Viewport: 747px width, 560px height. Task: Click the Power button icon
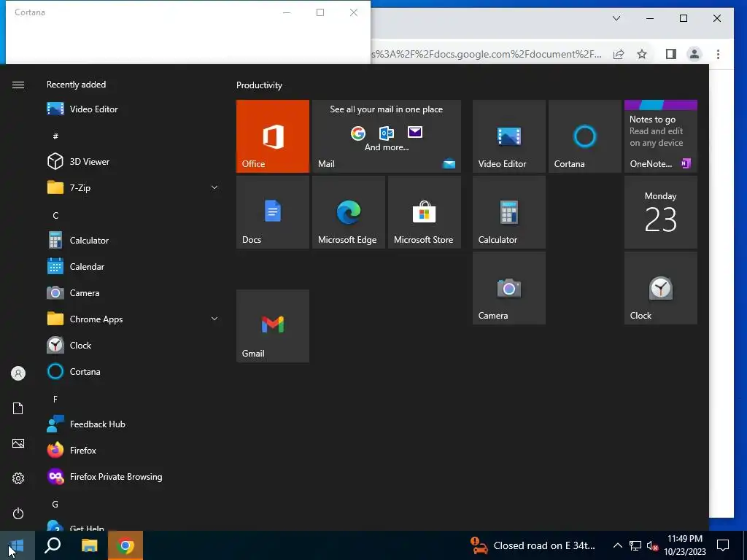pyautogui.click(x=18, y=513)
